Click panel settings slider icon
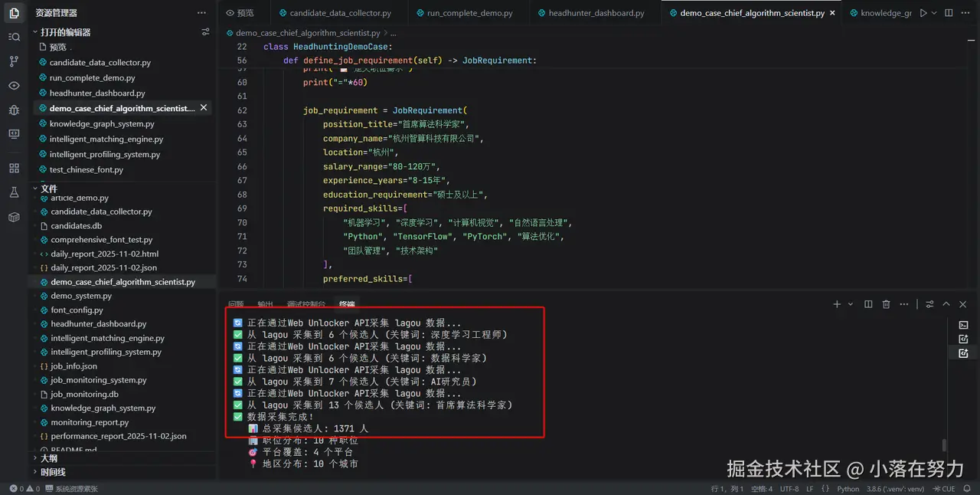Viewport: 980px width, 495px height. coord(929,304)
